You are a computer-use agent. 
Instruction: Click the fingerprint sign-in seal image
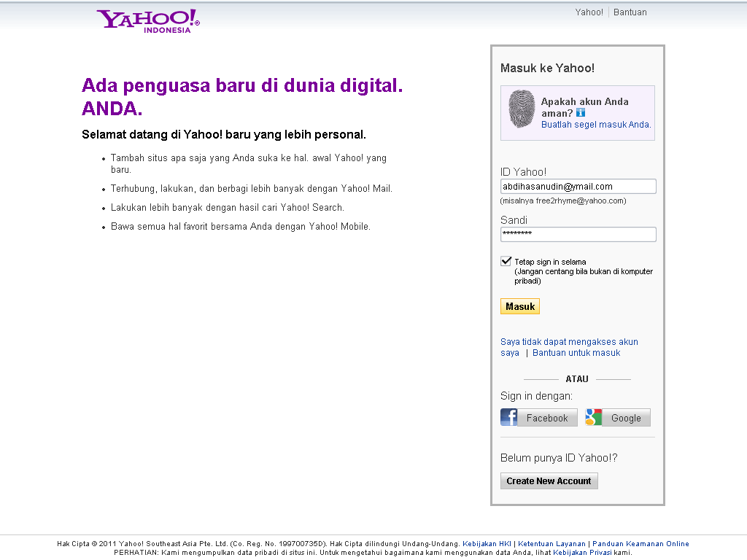(x=522, y=109)
